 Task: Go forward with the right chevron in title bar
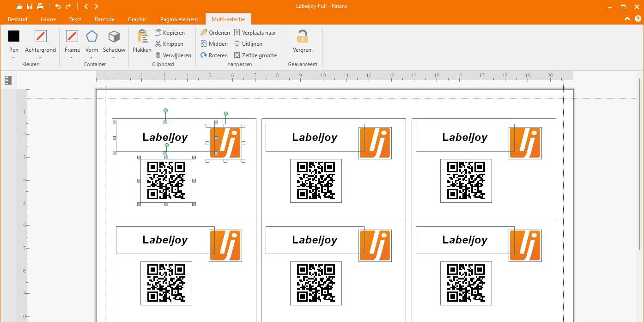96,6
